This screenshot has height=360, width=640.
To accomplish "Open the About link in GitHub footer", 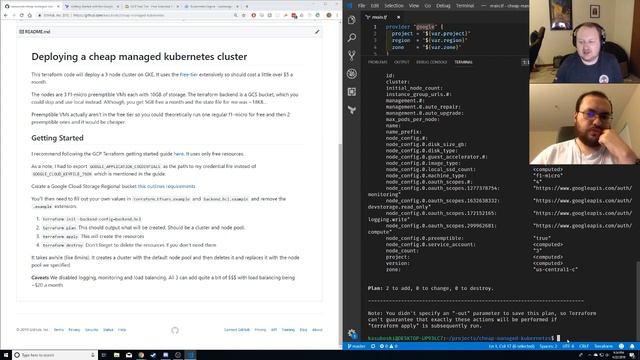I will click(x=317, y=330).
